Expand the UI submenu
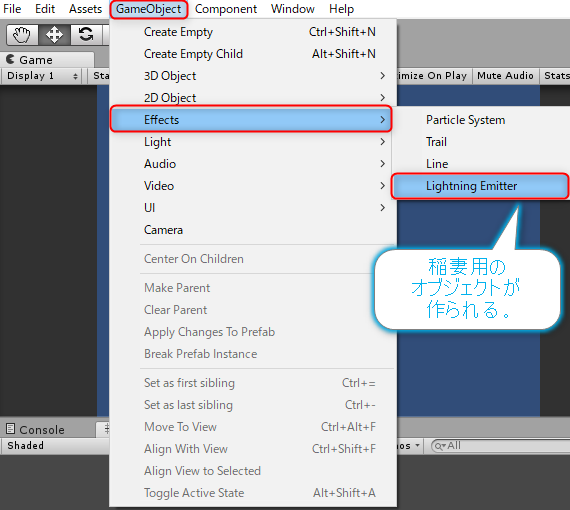570x510 pixels. [253, 208]
